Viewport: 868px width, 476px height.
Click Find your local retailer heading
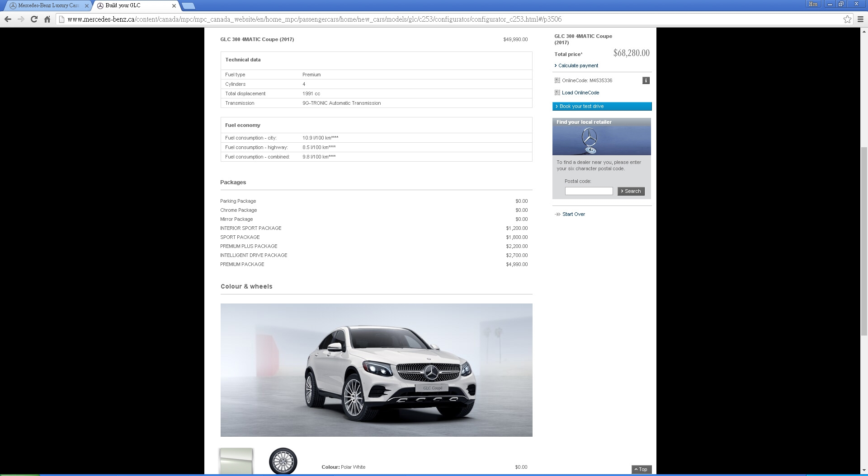coord(584,122)
